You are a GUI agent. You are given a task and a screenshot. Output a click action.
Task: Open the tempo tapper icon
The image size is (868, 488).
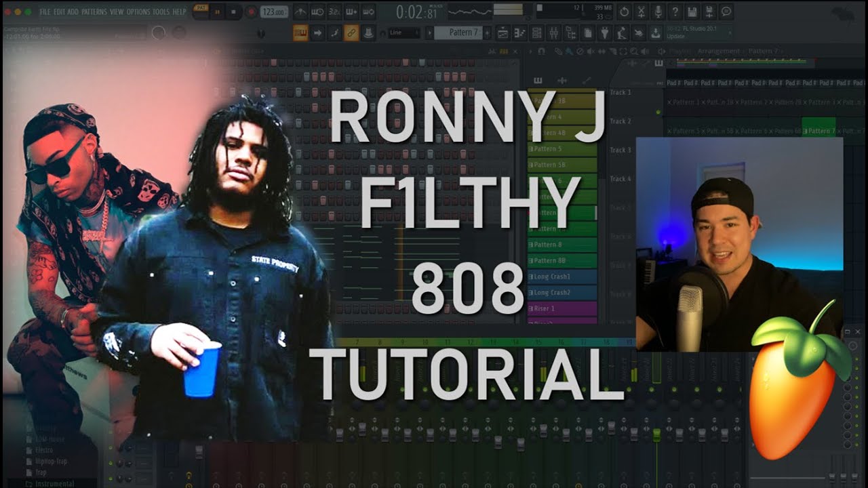pos(620,33)
